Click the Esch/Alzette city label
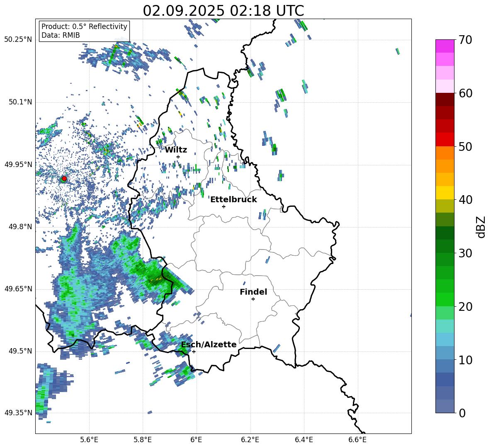This screenshot has height=448, width=491. (209, 345)
